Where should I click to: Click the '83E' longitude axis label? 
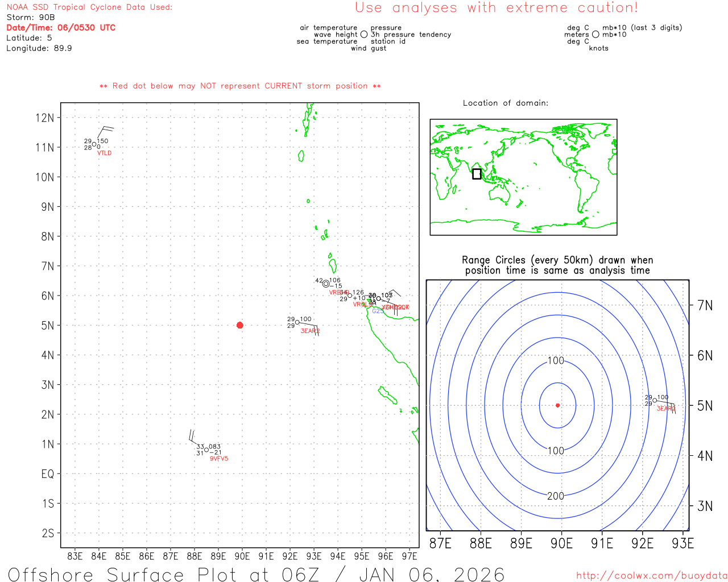75,556
